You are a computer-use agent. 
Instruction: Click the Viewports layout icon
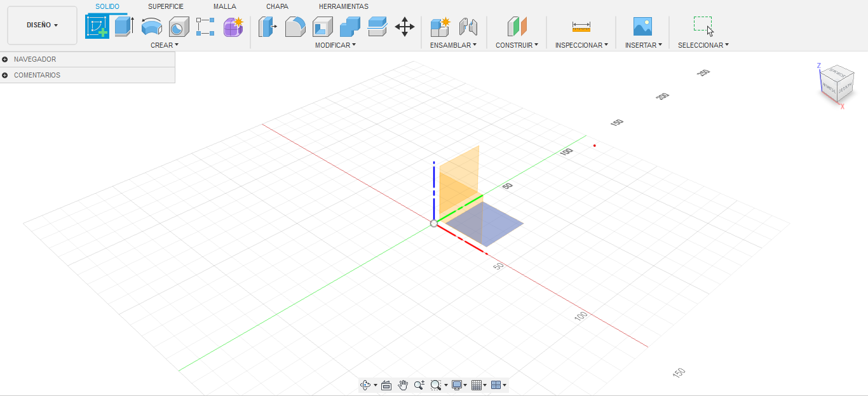click(x=496, y=385)
